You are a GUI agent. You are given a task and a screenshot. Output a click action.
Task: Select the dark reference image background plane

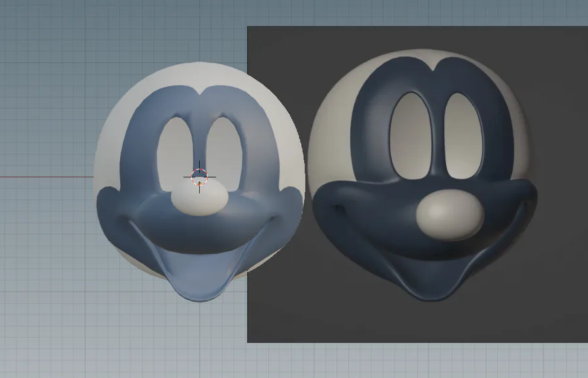pyautogui.click(x=417, y=184)
